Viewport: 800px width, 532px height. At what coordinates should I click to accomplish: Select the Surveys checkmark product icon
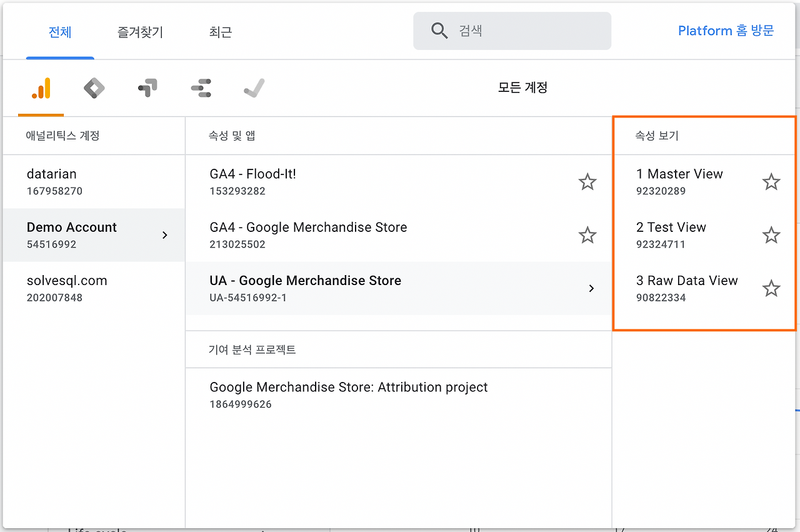pos(254,89)
